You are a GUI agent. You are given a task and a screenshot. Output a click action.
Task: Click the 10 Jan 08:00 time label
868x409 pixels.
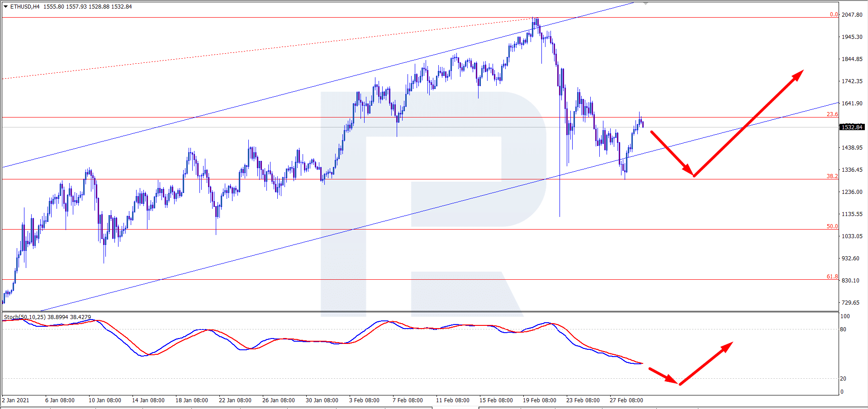click(x=105, y=400)
